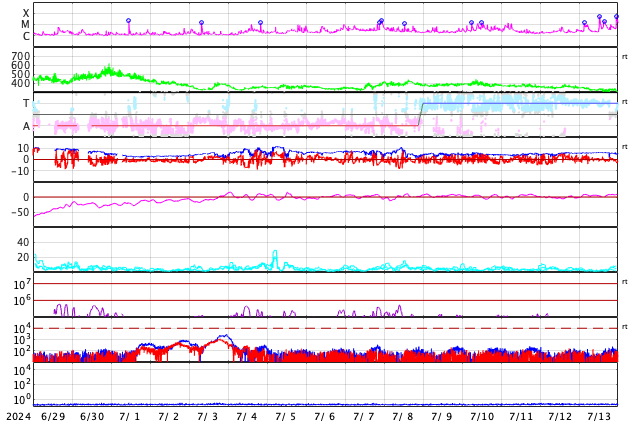Screen dimensions: 634x424
Task: Click the 40 label on cyan plot axis
Action: (x=23, y=242)
